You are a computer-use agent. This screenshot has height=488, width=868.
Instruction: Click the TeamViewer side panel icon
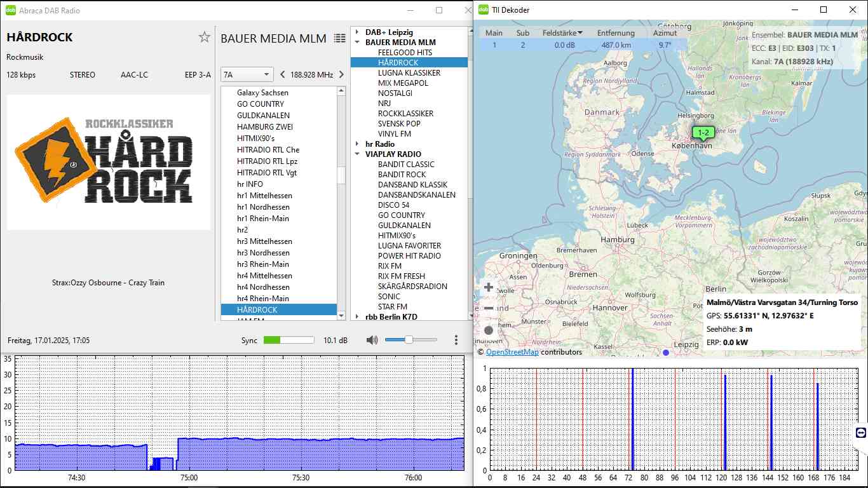(x=861, y=433)
